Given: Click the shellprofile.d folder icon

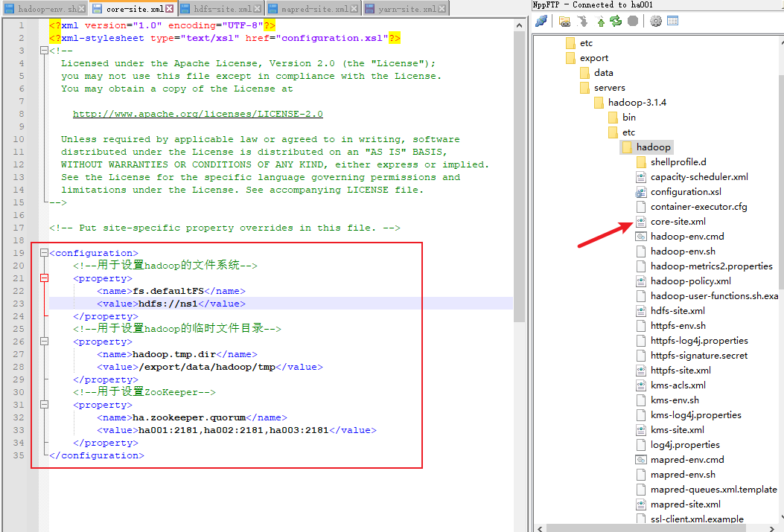Looking at the screenshot, I should [640, 162].
